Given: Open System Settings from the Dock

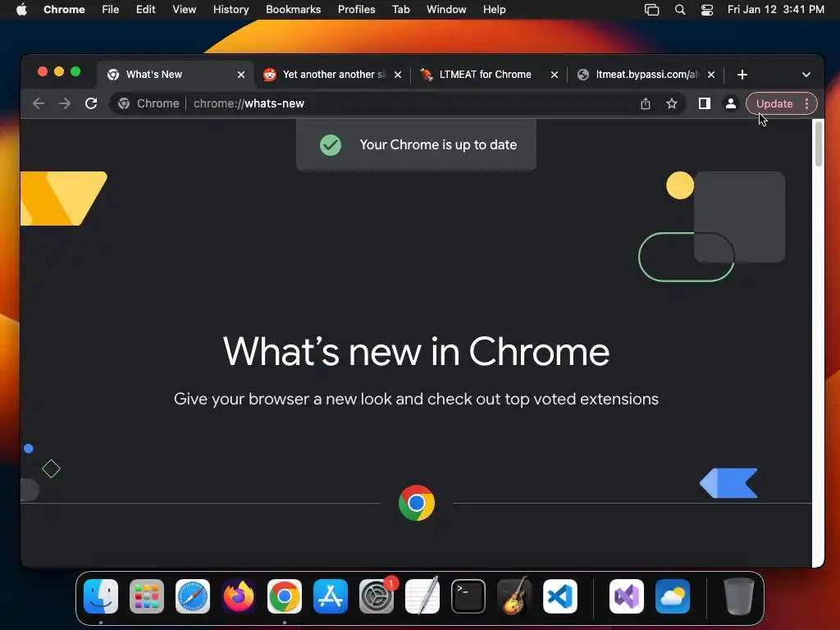Looking at the screenshot, I should (x=377, y=596).
